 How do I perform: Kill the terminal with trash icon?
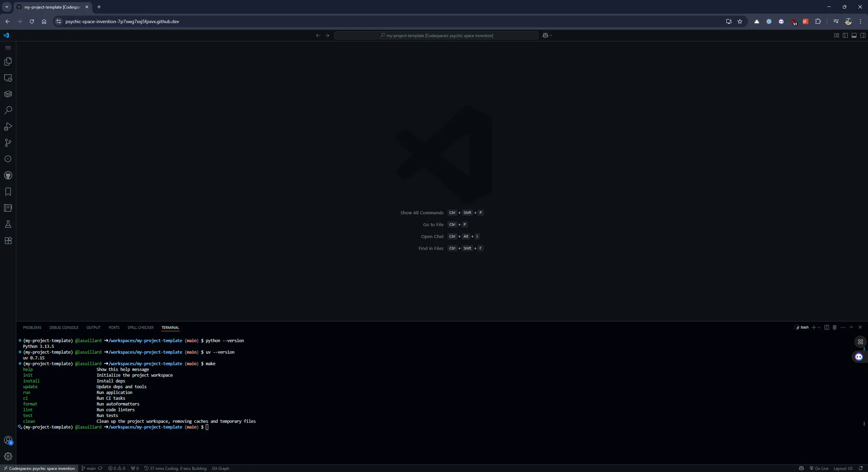click(x=835, y=328)
